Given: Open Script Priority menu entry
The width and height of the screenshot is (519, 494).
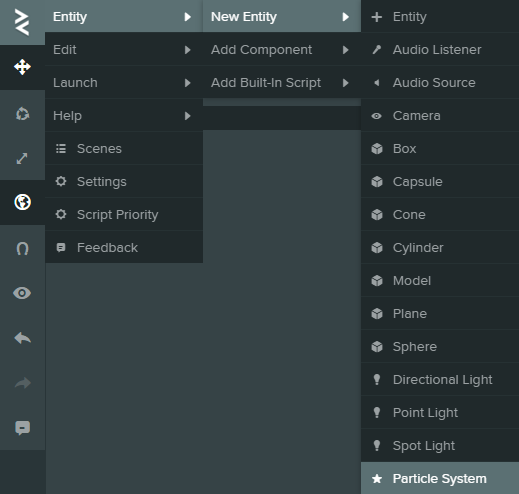Looking at the screenshot, I should (x=124, y=214).
